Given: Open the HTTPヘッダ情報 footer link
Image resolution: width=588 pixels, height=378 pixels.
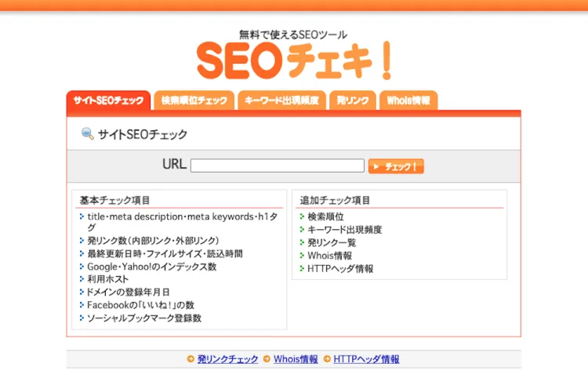Looking at the screenshot, I should pyautogui.click(x=366, y=359).
